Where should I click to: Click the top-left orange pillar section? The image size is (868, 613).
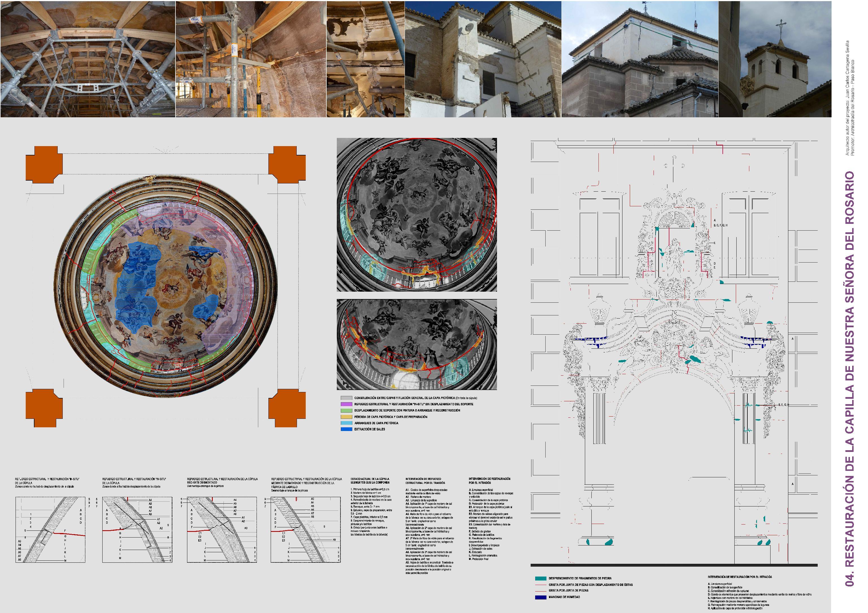[44, 164]
